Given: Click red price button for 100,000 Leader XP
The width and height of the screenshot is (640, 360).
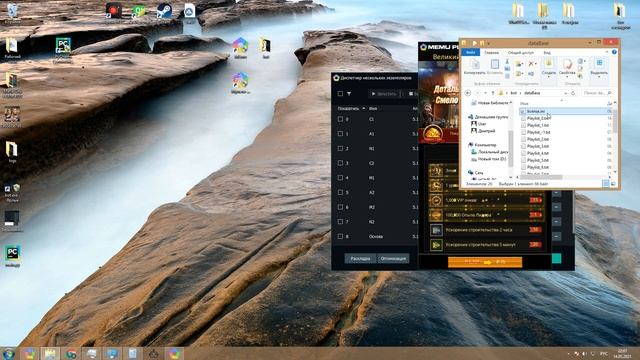Looking at the screenshot, I should 536,215.
